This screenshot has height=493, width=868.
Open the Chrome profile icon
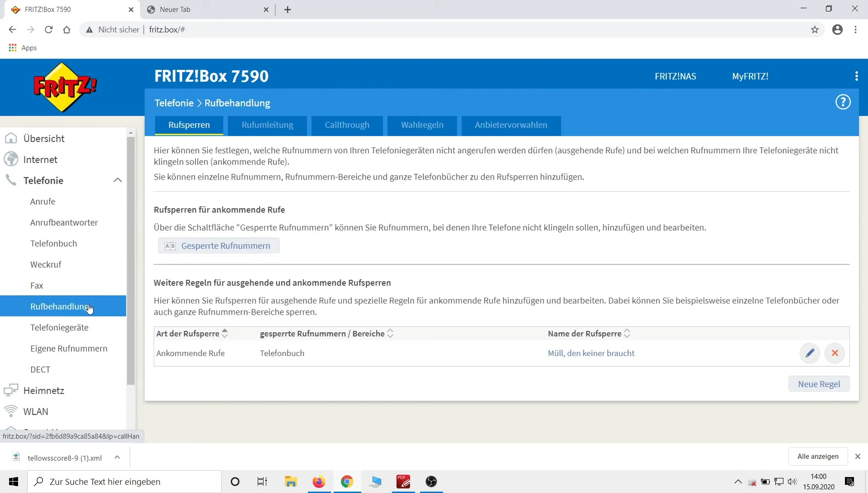click(x=837, y=30)
